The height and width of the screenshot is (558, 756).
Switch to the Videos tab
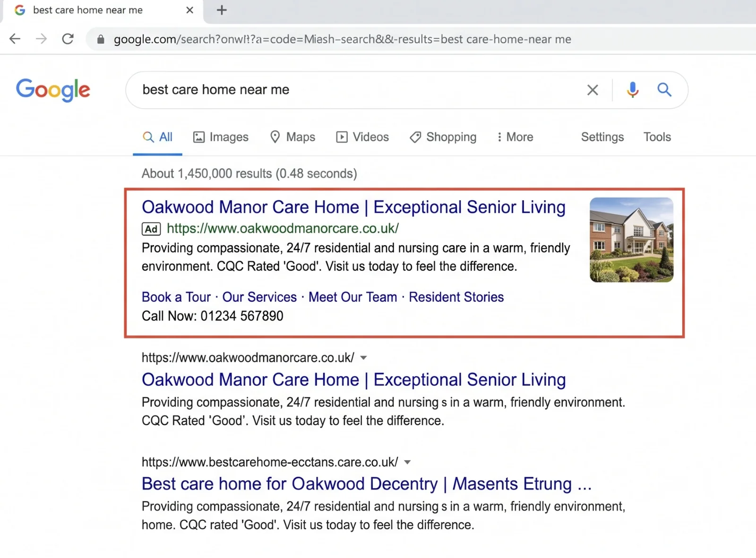(x=362, y=137)
